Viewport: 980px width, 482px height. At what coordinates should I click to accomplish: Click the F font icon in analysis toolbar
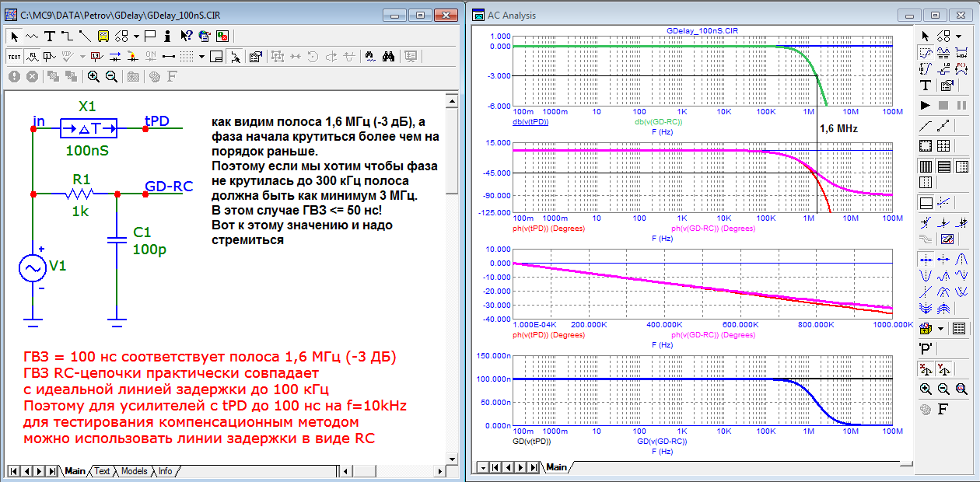(943, 409)
